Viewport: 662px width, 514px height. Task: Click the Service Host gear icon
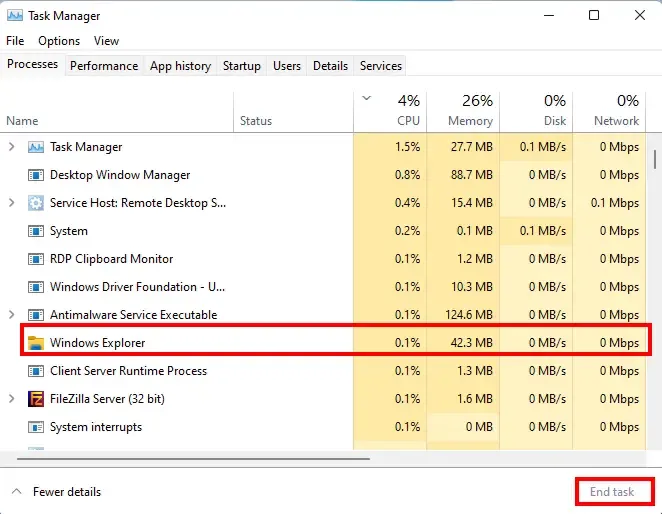click(x=36, y=203)
